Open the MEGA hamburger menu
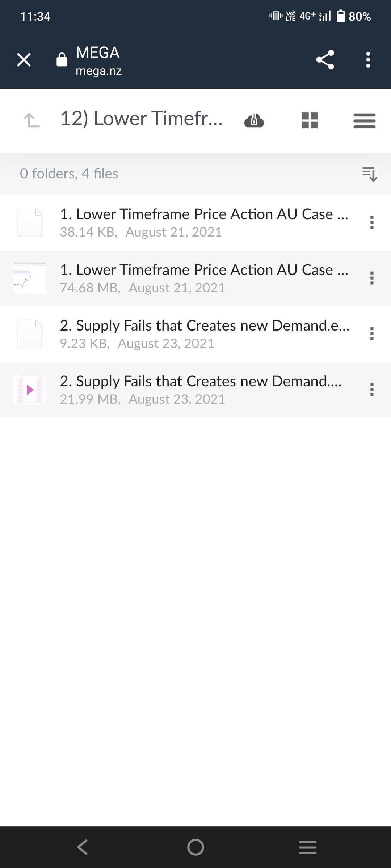 tap(364, 120)
